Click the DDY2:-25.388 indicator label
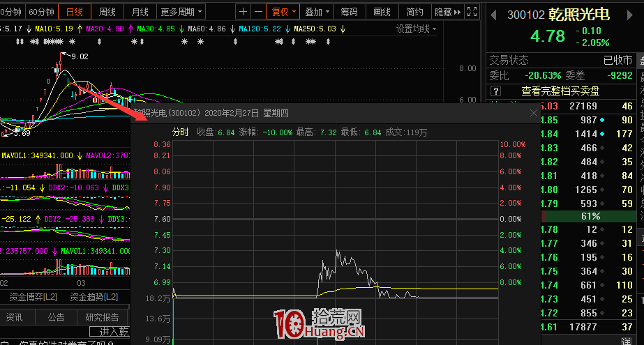The width and height of the screenshot is (644, 345). (69, 219)
